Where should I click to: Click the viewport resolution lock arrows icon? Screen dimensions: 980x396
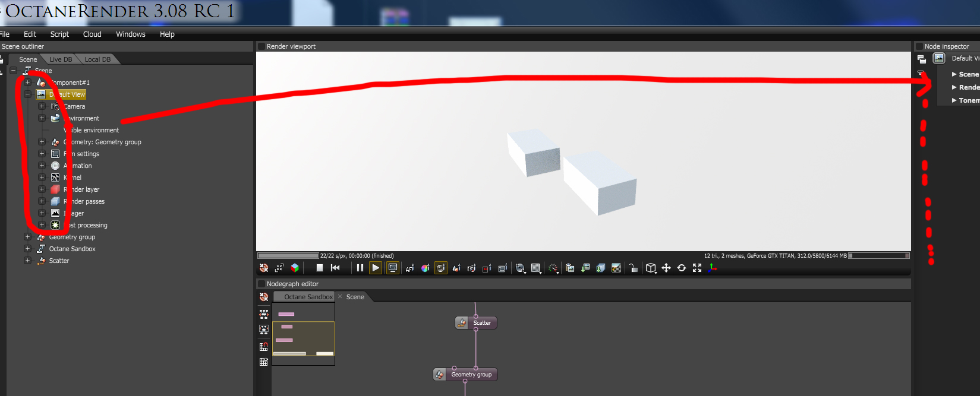click(279, 268)
